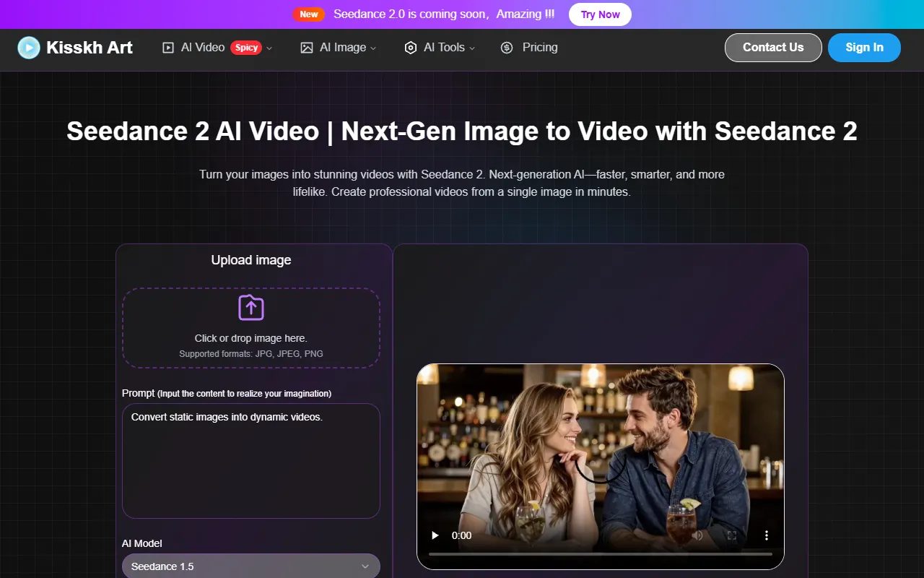Click the video progress seek bar

600,554
